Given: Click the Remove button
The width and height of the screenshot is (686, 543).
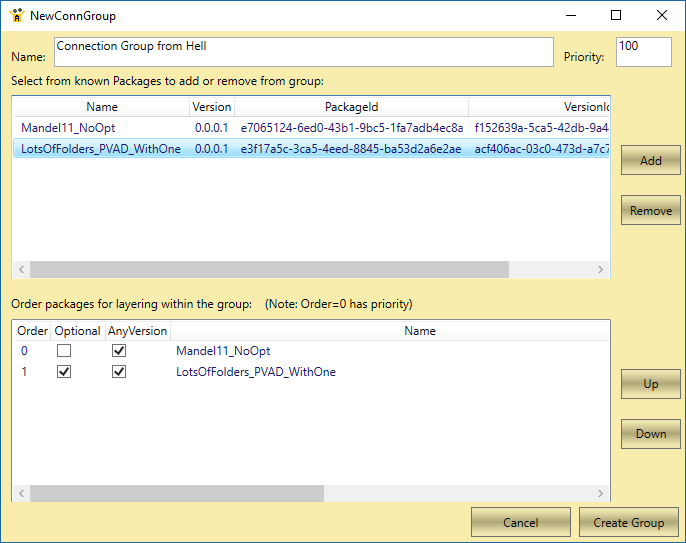Looking at the screenshot, I should (x=651, y=210).
